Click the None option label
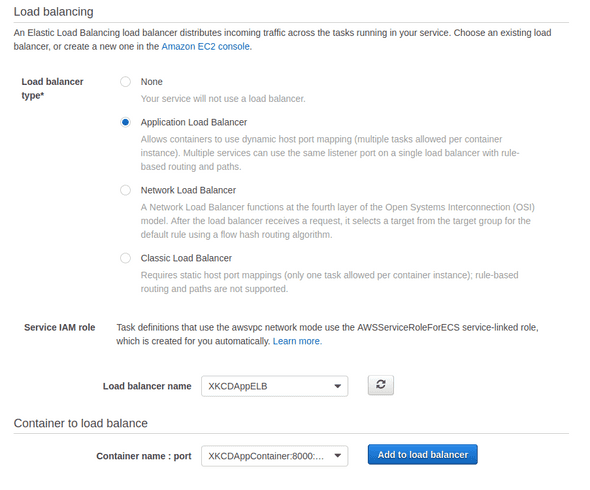590x490 pixels. (x=152, y=82)
